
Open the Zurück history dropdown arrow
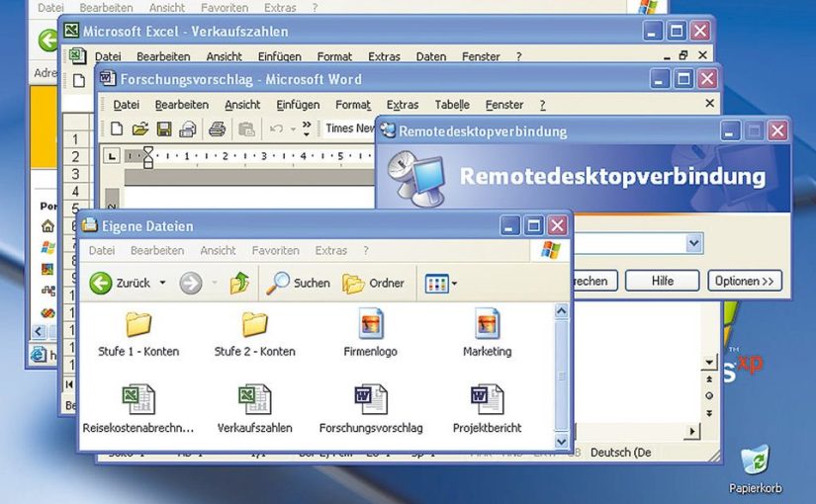coord(162,283)
